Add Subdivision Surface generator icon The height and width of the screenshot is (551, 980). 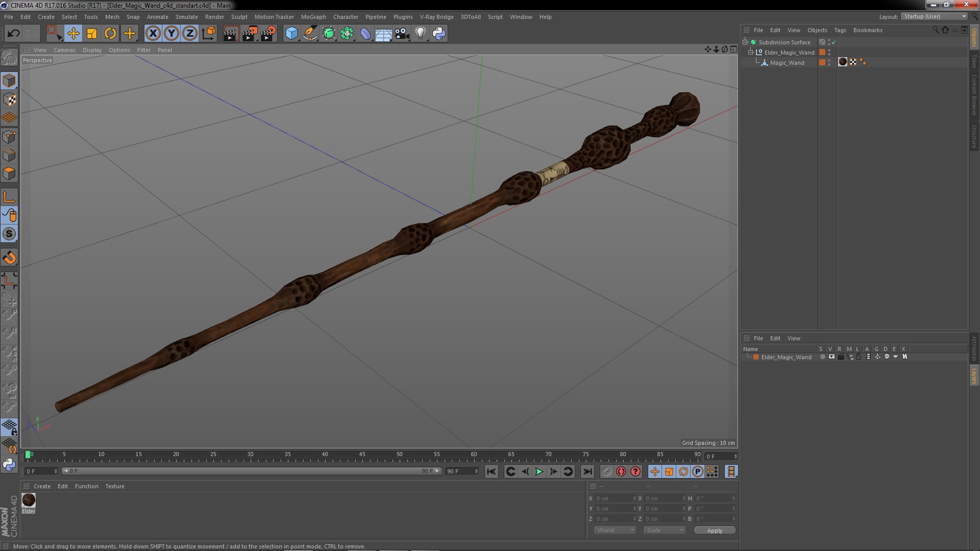(x=329, y=34)
